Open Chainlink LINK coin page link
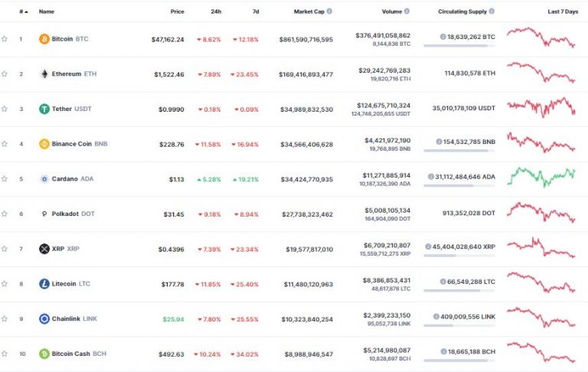This screenshot has width=588, height=372. click(x=74, y=318)
